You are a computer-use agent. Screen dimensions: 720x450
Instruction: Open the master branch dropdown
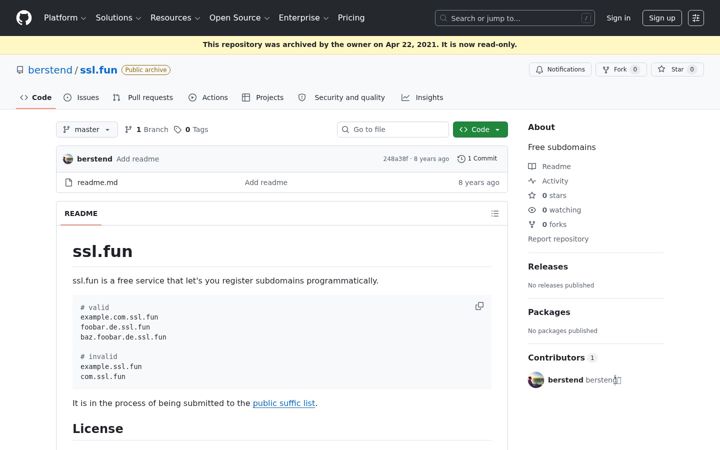pyautogui.click(x=87, y=129)
